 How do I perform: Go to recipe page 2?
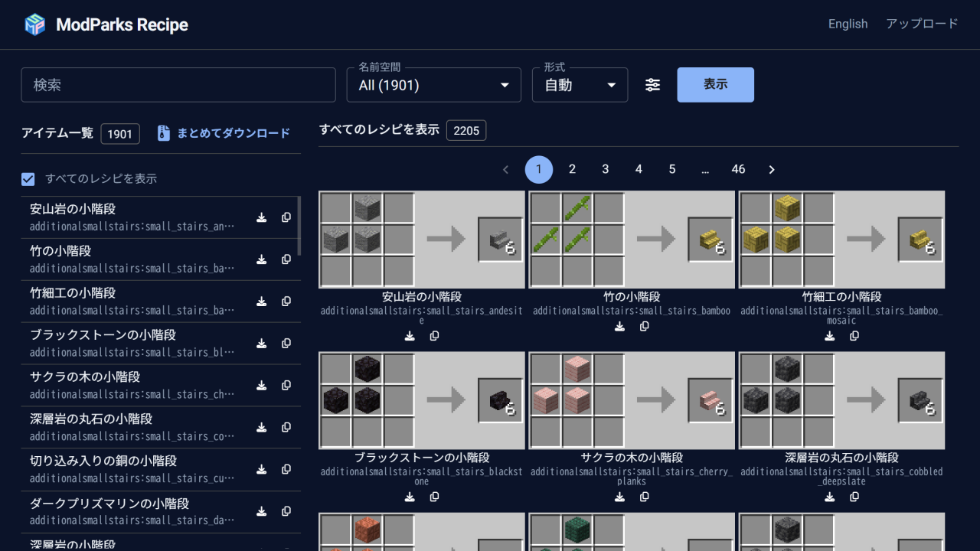572,170
